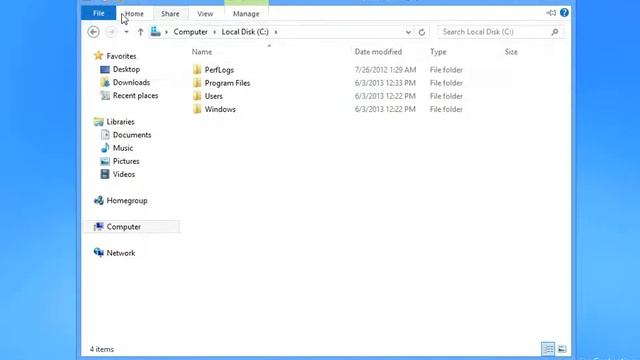Click the Forward navigation arrow
The height and width of the screenshot is (360, 640).
111,32
